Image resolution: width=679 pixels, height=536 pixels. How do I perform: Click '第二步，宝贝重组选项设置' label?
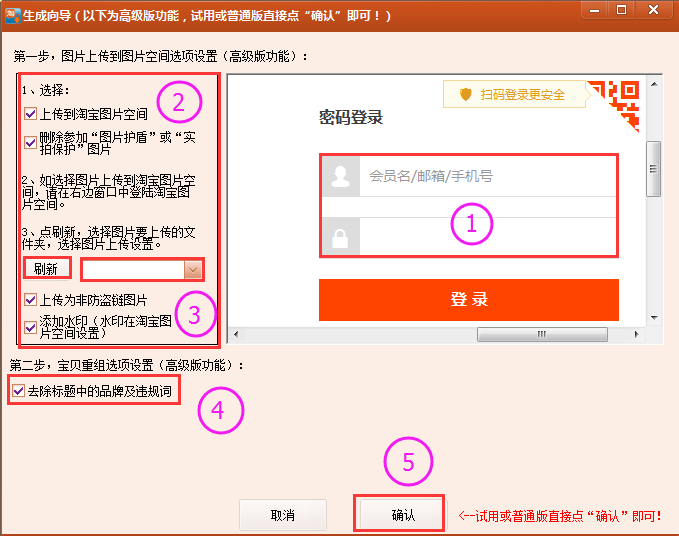[x=126, y=365]
